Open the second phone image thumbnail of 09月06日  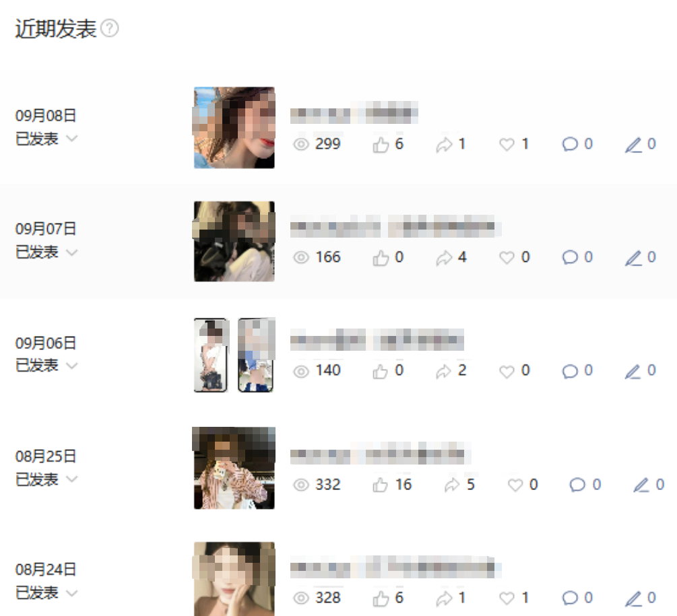click(x=256, y=355)
